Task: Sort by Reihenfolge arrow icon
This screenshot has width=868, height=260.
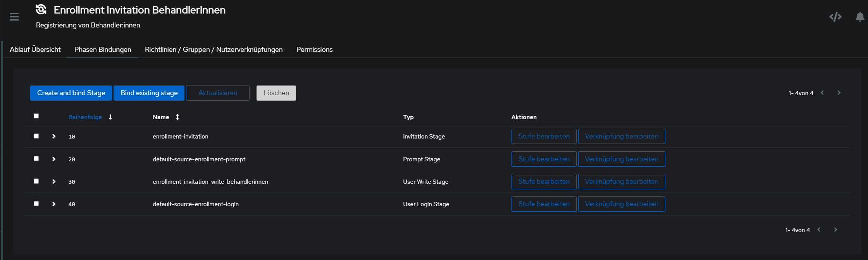Action: (x=110, y=117)
